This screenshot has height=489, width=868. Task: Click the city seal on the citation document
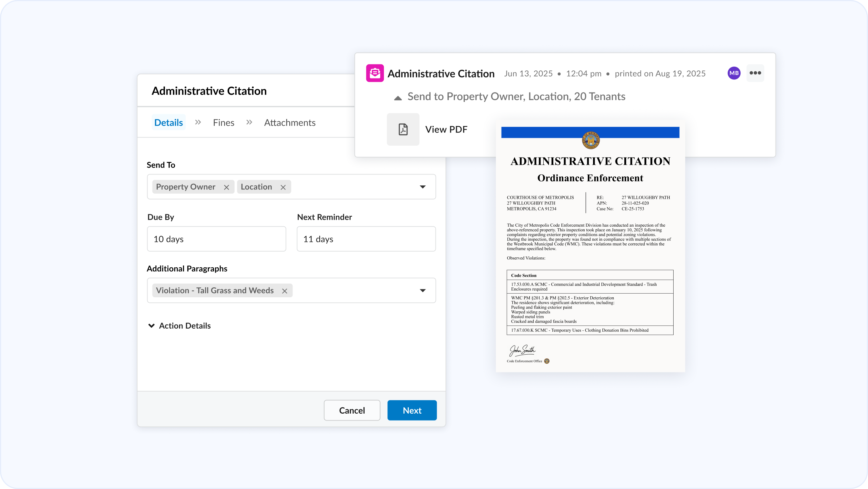click(x=591, y=140)
